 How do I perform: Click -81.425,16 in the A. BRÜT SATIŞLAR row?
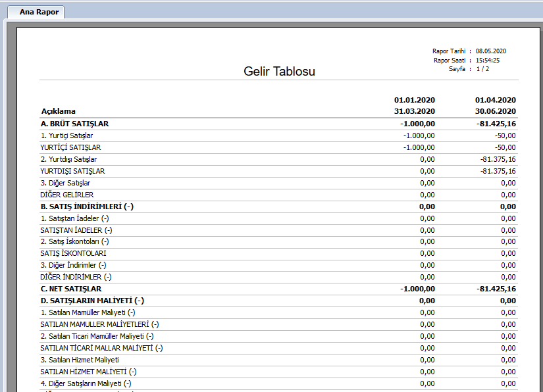(496, 124)
